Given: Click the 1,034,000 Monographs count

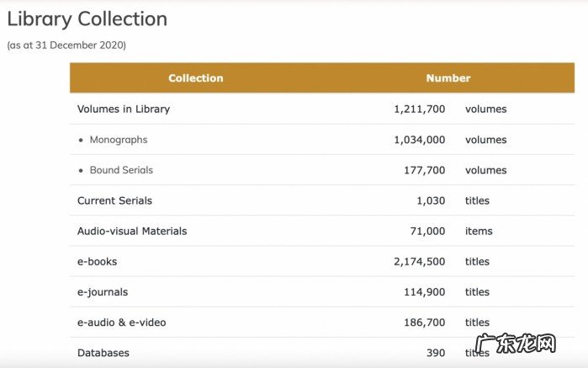Looking at the screenshot, I should coord(419,140).
